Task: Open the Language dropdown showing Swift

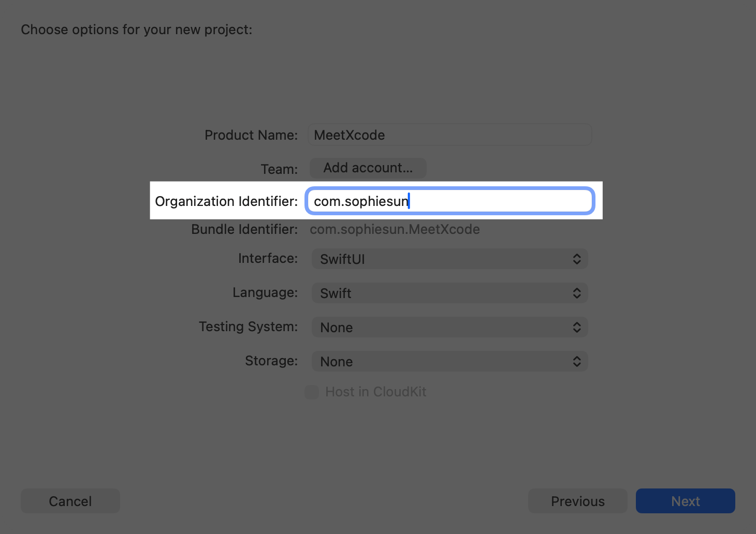Action: pos(449,293)
